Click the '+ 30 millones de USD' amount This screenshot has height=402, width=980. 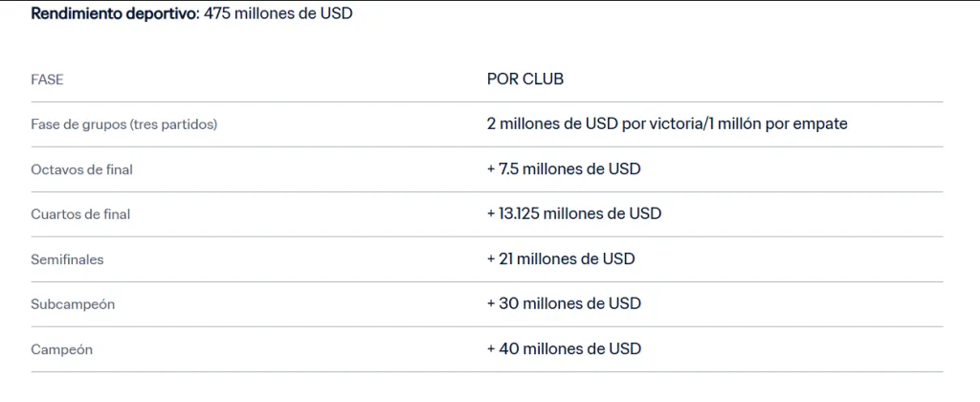pos(564,303)
